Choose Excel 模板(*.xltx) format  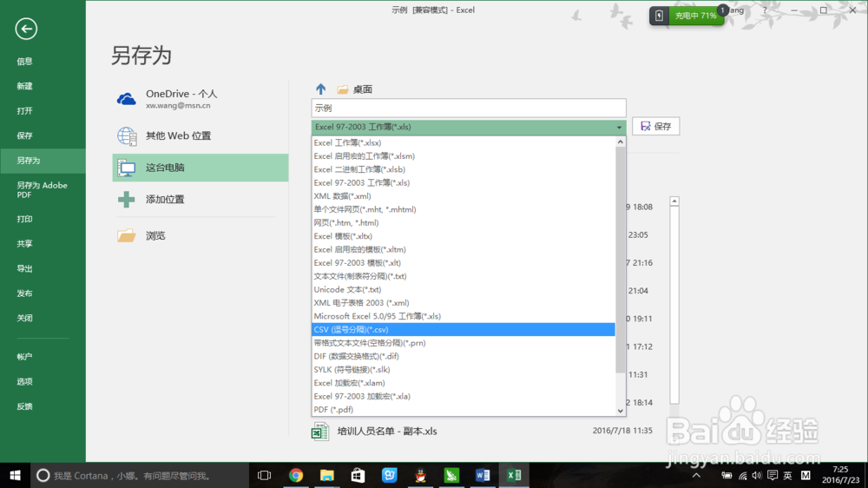point(463,236)
